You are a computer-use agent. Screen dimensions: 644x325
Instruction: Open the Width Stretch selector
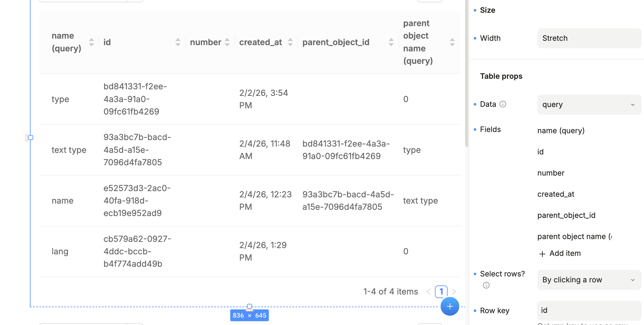click(589, 38)
